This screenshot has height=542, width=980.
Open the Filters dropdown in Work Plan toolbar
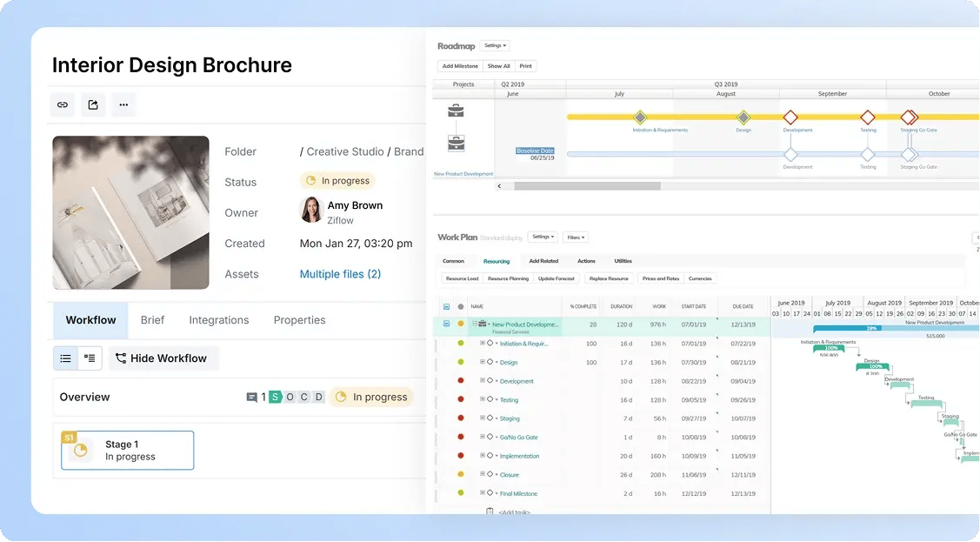574,236
